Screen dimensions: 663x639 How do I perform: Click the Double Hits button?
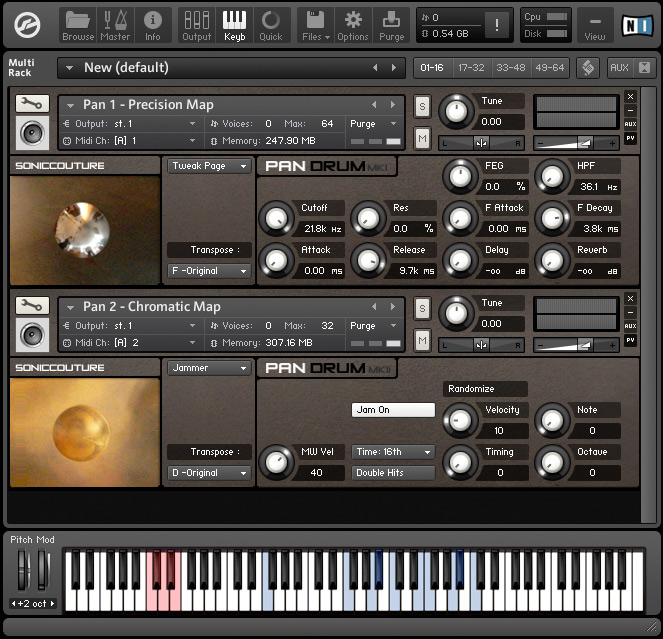click(x=393, y=473)
